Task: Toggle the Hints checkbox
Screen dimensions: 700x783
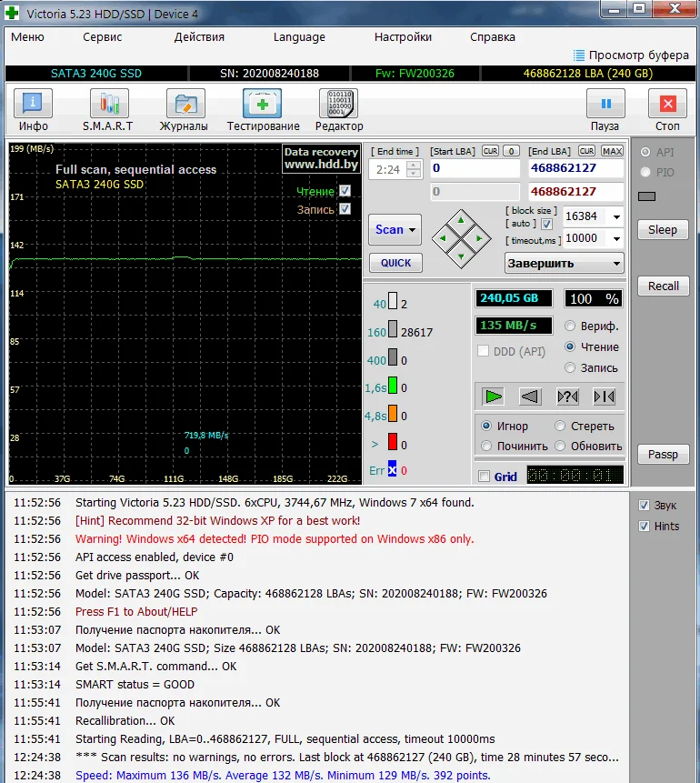Action: click(x=644, y=527)
